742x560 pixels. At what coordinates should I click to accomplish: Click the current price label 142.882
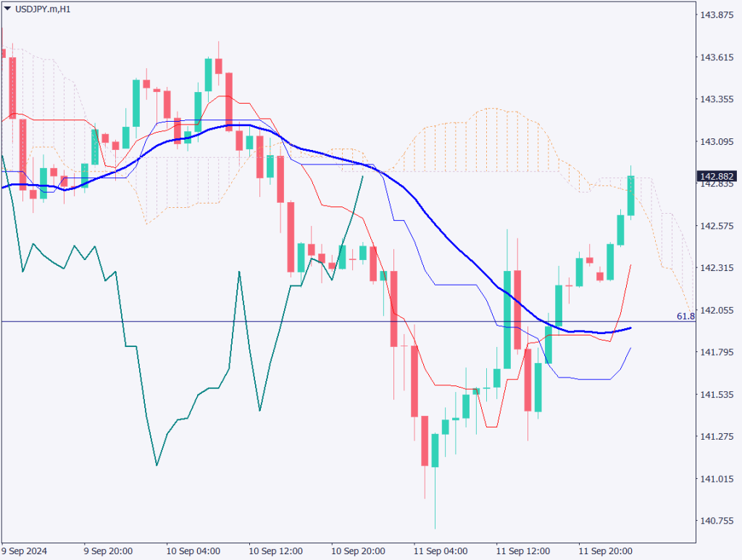(x=716, y=176)
